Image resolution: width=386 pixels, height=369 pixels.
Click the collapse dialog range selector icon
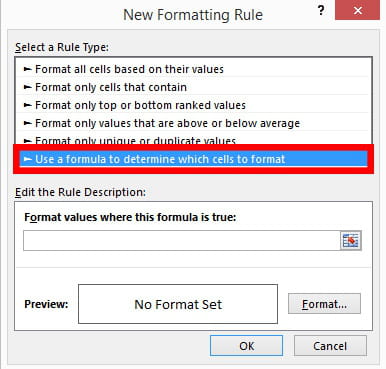click(x=351, y=240)
